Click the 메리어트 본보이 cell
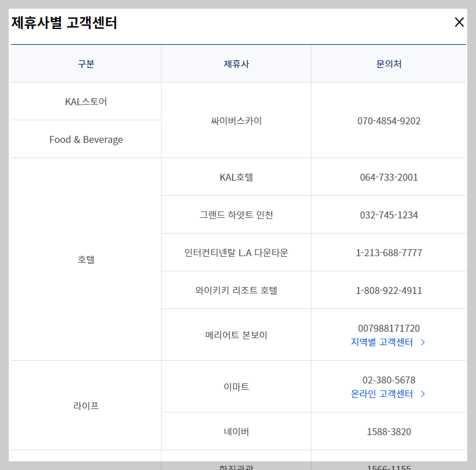Viewport: 476px width, 470px height. click(236, 335)
